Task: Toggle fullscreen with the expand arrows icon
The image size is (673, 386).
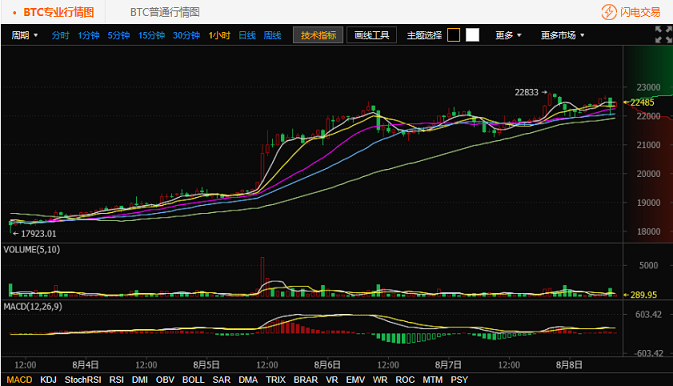Action: point(664,35)
